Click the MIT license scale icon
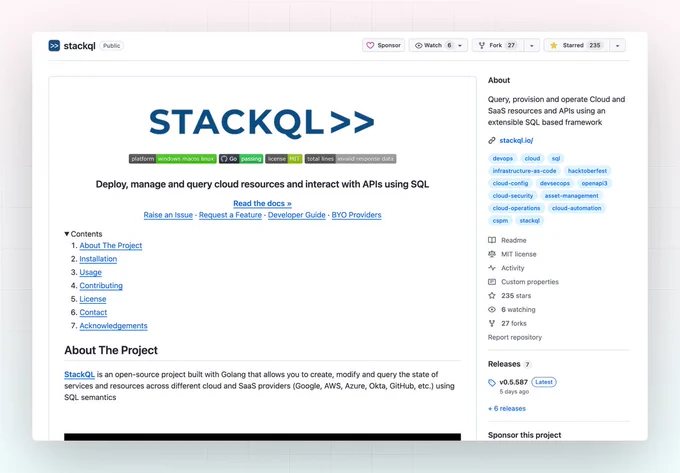The image size is (680, 473). (x=492, y=254)
